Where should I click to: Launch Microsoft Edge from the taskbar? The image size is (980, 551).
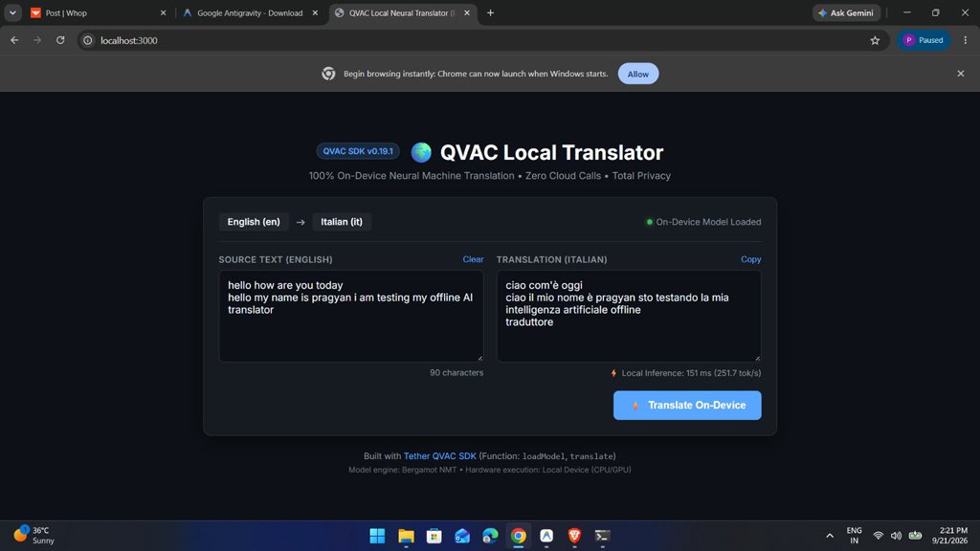click(x=490, y=536)
